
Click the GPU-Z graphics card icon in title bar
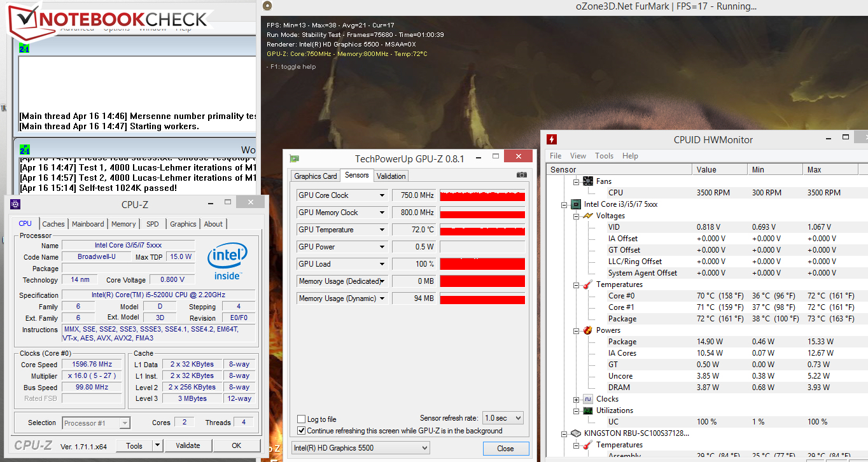coord(295,158)
